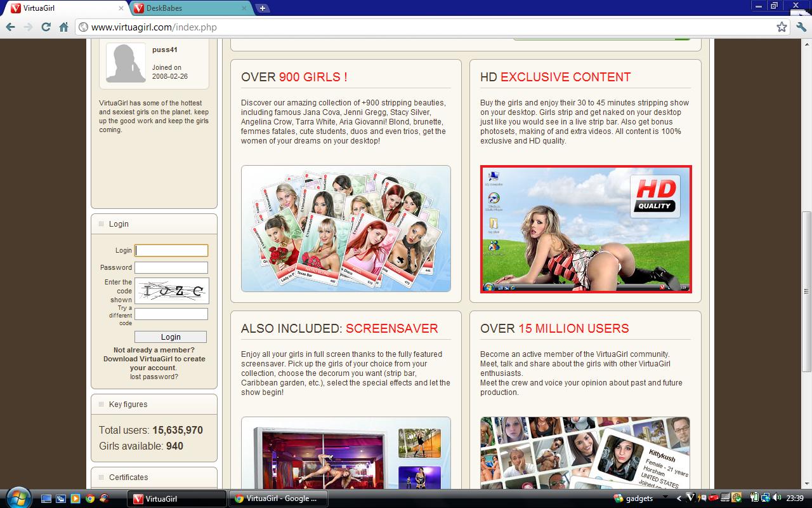This screenshot has height=508, width=812.
Task: Launch Chrome from the quick launch bar
Action: pos(90,498)
